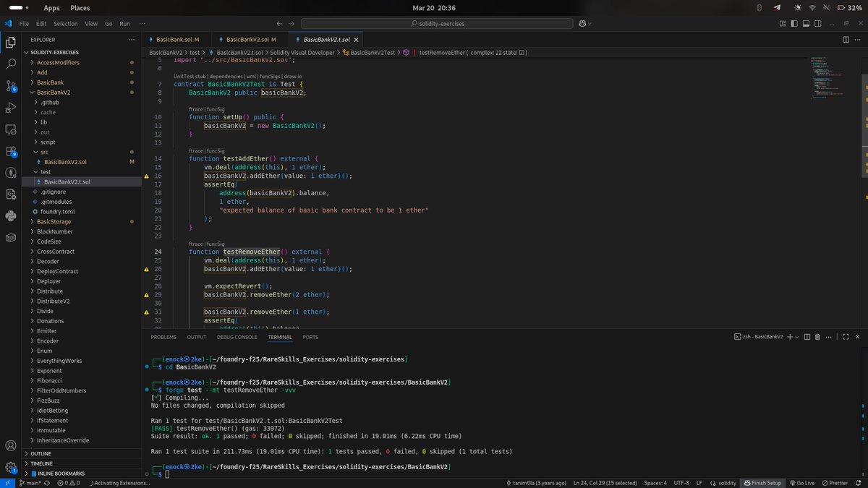This screenshot has width=868, height=488.
Task: Open the Remote Explorer activity icon
Action: click(11, 129)
